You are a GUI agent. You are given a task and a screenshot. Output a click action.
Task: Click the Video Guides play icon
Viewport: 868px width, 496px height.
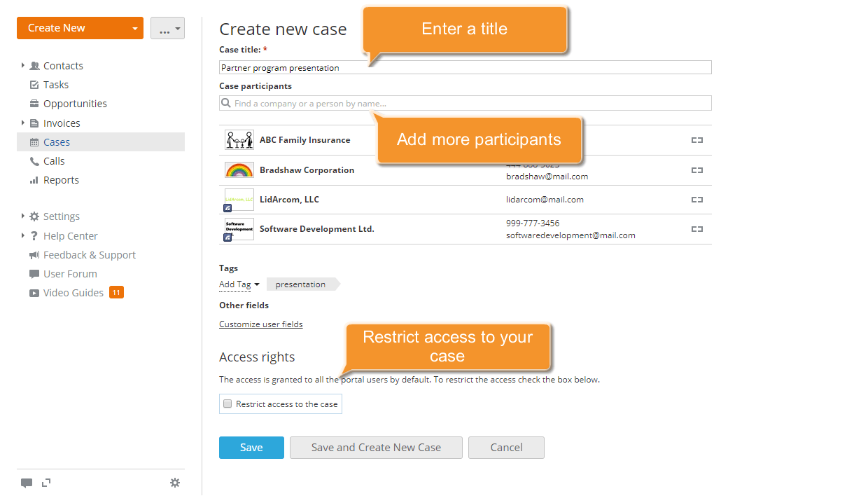point(33,292)
